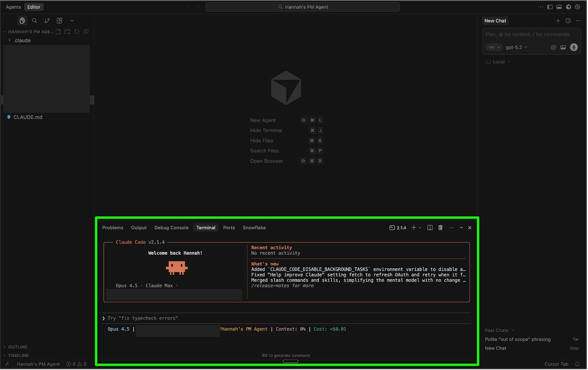This screenshot has width=588, height=370.
Task: Open errors and warnings count in status bar
Action: [77, 364]
